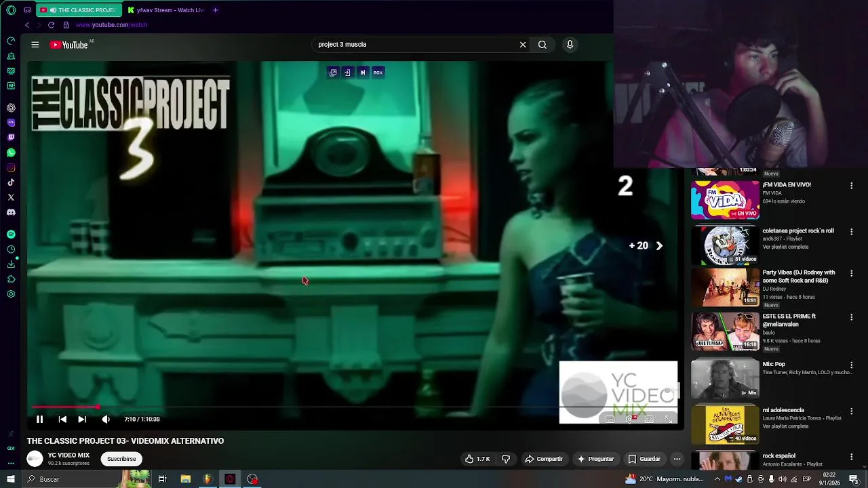Pause the video playback
The width and height of the screenshot is (868, 488).
pyautogui.click(x=39, y=420)
